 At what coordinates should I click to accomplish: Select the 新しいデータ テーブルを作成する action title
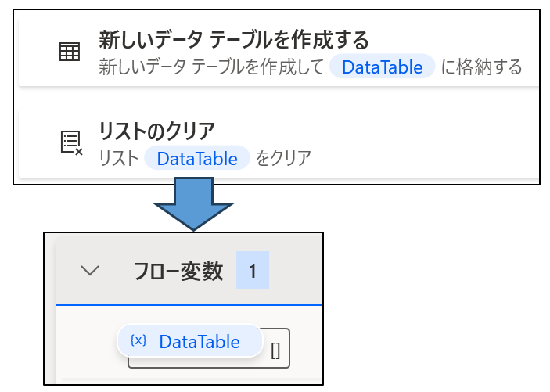(234, 40)
